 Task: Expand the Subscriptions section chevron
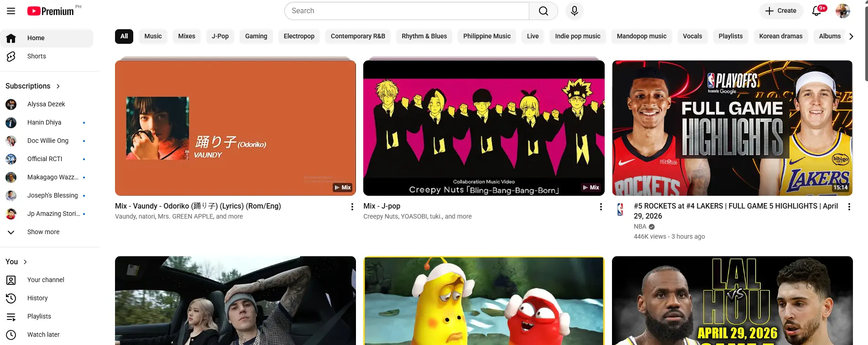tap(58, 86)
